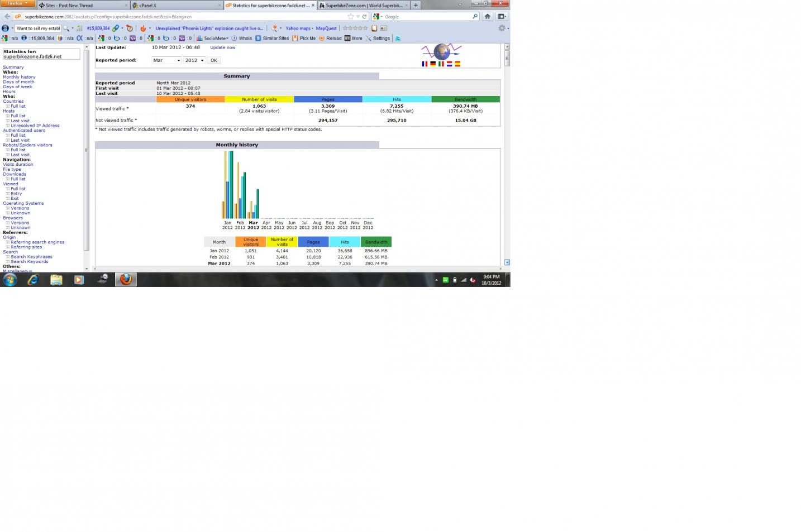
Task: Switch to the cPanel X tab
Action: pos(177,5)
